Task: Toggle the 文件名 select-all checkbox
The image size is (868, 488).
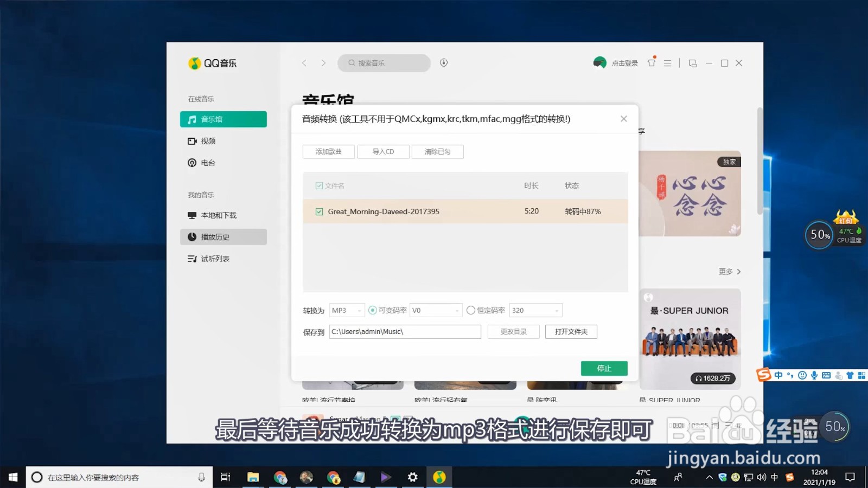Action: point(320,185)
